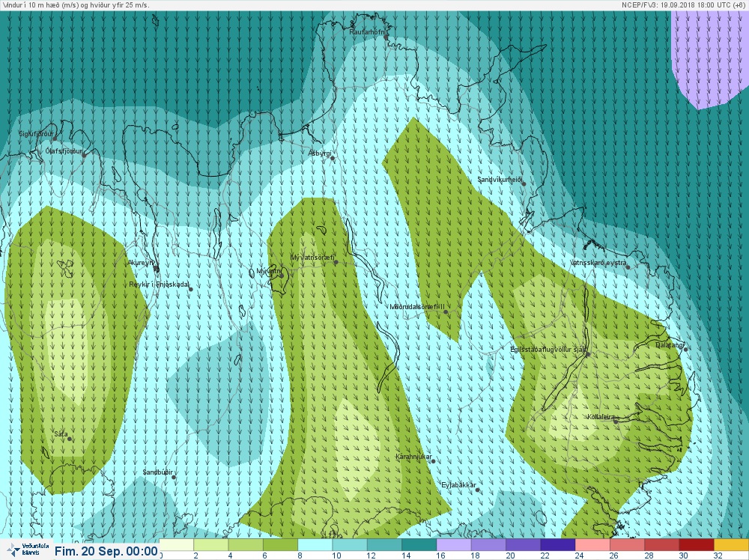This screenshot has width=749, height=560.
Task: Select the Siglufjörður station label
Action: coord(36,134)
